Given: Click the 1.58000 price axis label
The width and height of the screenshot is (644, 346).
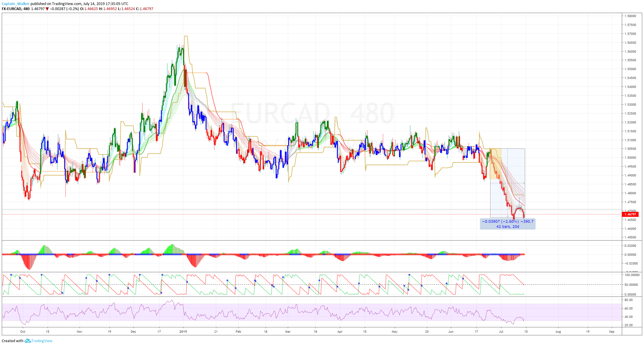Looking at the screenshot, I should pos(630,16).
